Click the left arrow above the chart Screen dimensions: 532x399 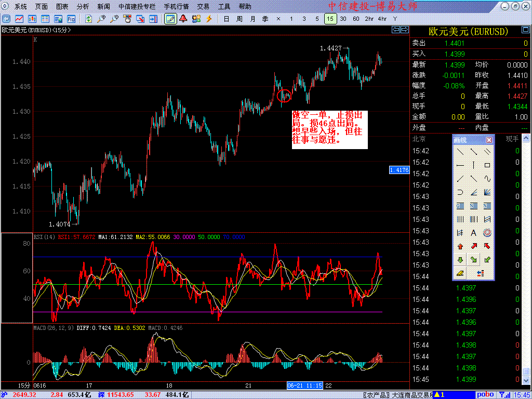[x=395, y=30]
